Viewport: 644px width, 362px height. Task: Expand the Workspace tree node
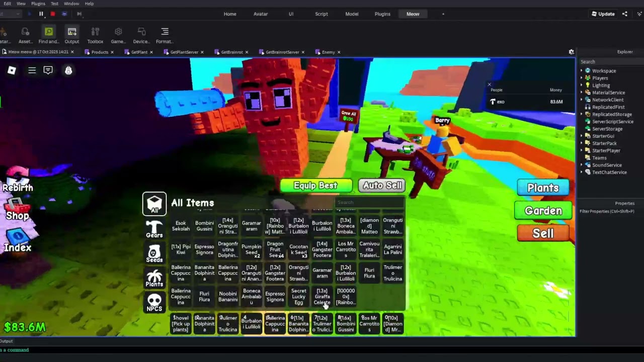582,71
